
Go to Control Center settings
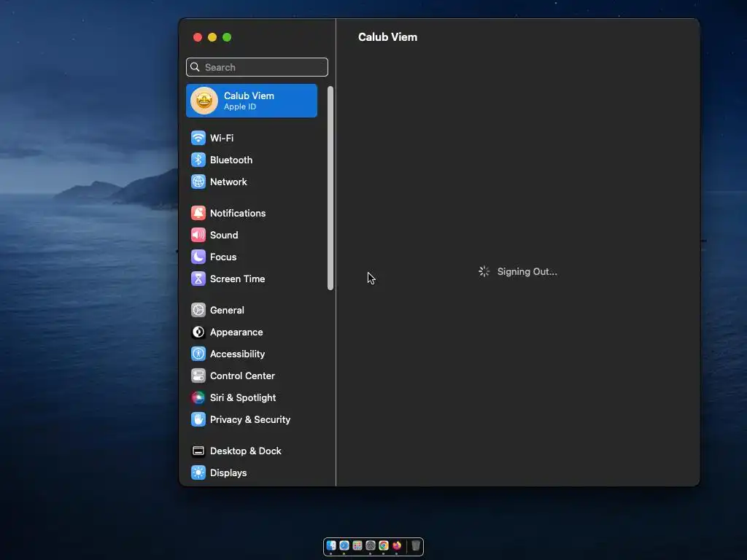click(x=252, y=376)
